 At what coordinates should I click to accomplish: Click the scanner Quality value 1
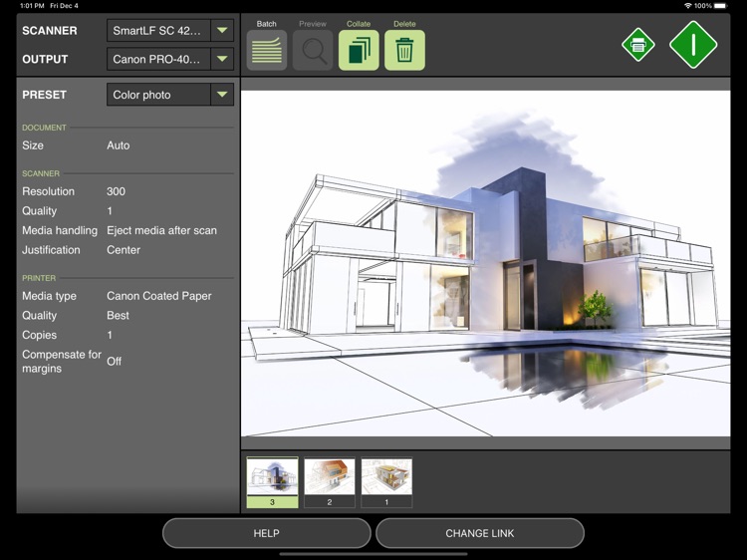tap(110, 211)
